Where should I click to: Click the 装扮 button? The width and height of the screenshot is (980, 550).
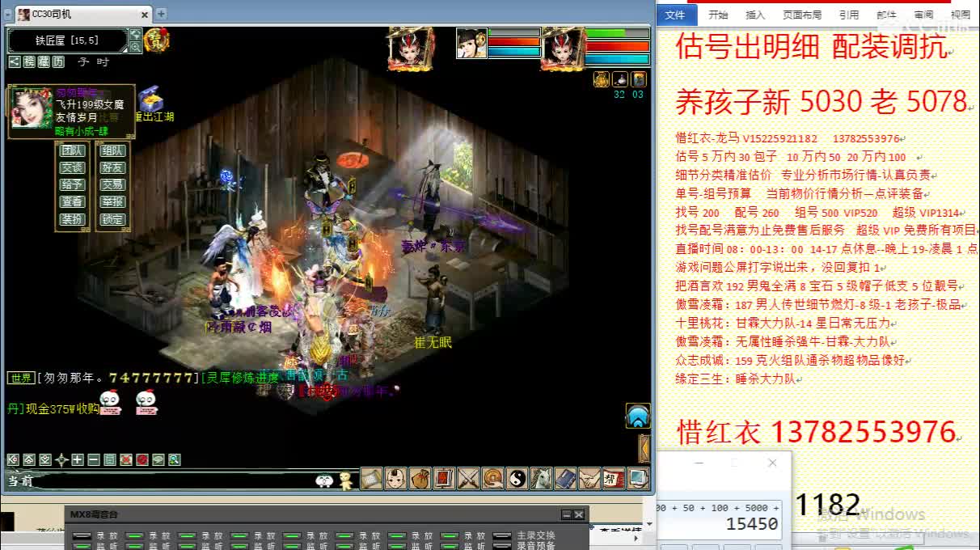(x=72, y=219)
